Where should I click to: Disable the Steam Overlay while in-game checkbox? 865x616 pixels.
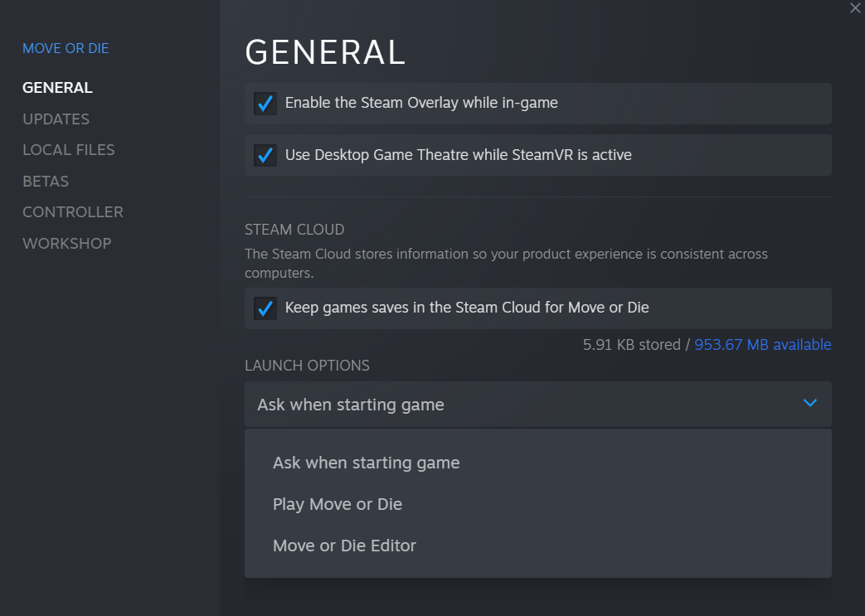pyautogui.click(x=265, y=104)
